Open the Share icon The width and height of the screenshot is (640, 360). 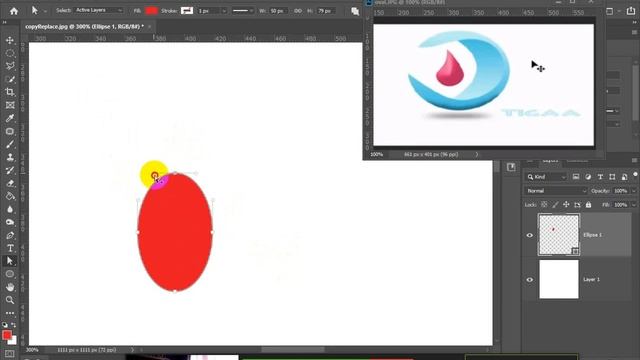point(631,11)
